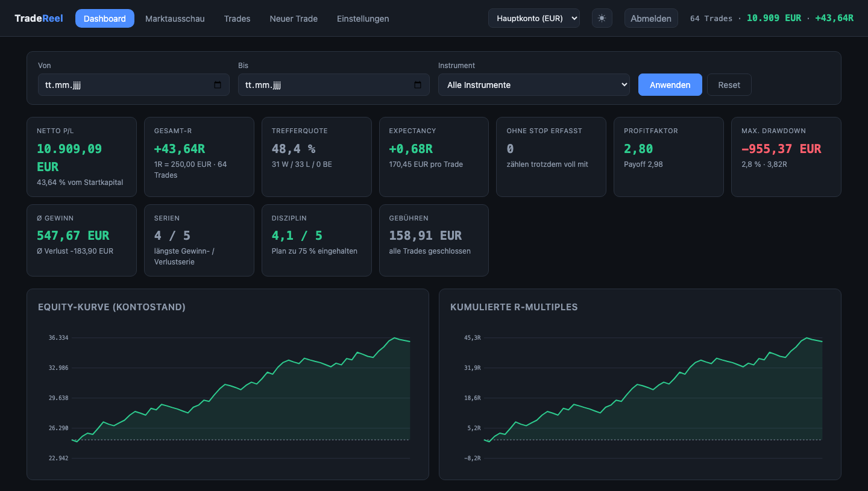Click the Gebühren value 158,91 EUR
Image resolution: width=868 pixels, height=491 pixels.
point(426,236)
